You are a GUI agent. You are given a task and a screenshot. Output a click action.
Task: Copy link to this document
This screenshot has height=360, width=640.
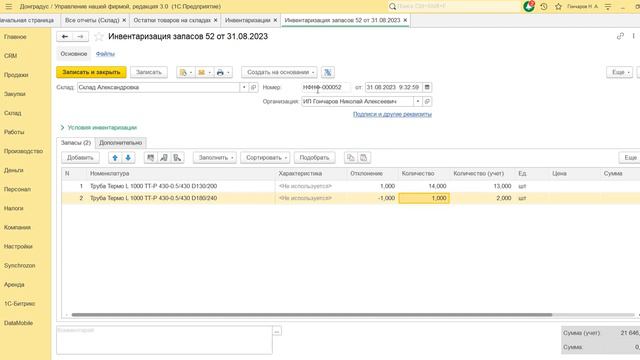point(620,36)
